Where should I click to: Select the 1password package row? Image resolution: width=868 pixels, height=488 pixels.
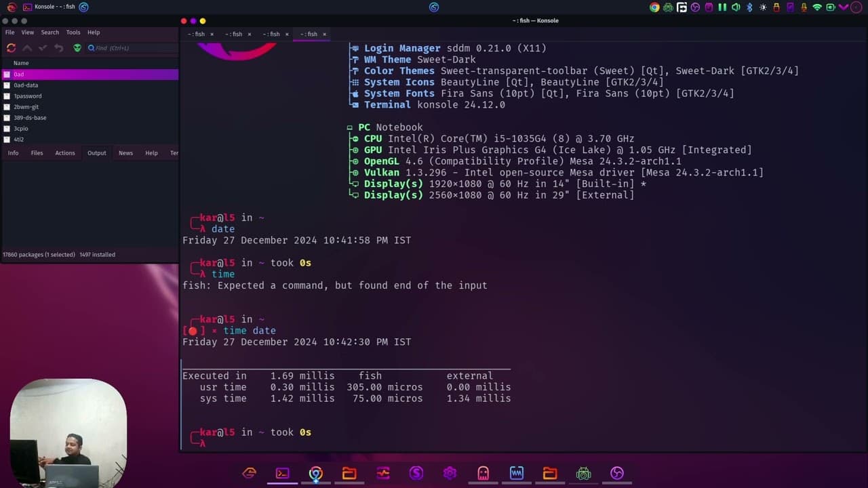coord(89,96)
